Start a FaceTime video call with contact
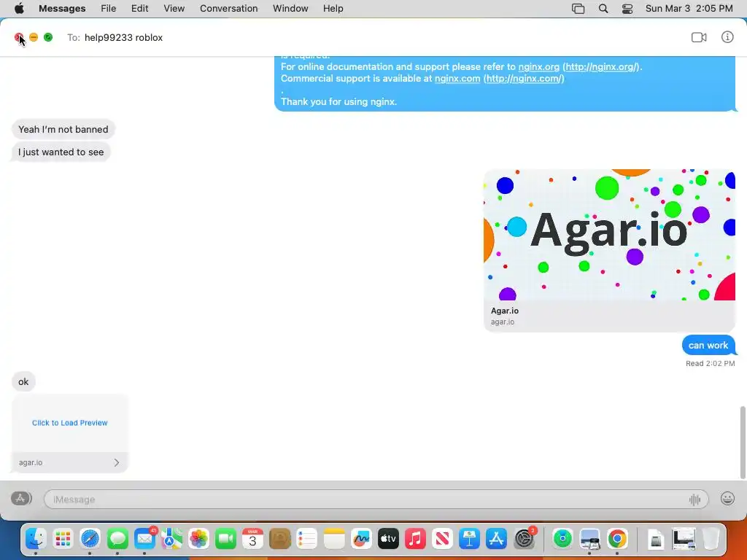This screenshot has height=560, width=747. click(699, 37)
